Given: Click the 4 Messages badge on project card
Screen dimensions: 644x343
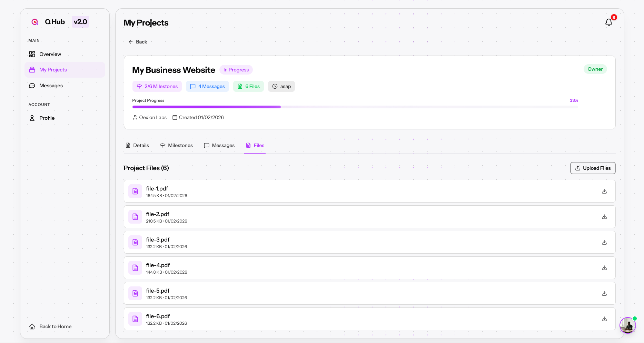Looking at the screenshot, I should (207, 86).
